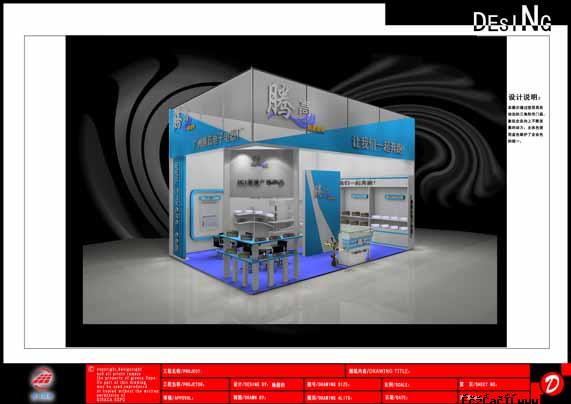Click the DRAWING SIZE field
Viewport: 571px width, 404px height.
click(x=342, y=384)
